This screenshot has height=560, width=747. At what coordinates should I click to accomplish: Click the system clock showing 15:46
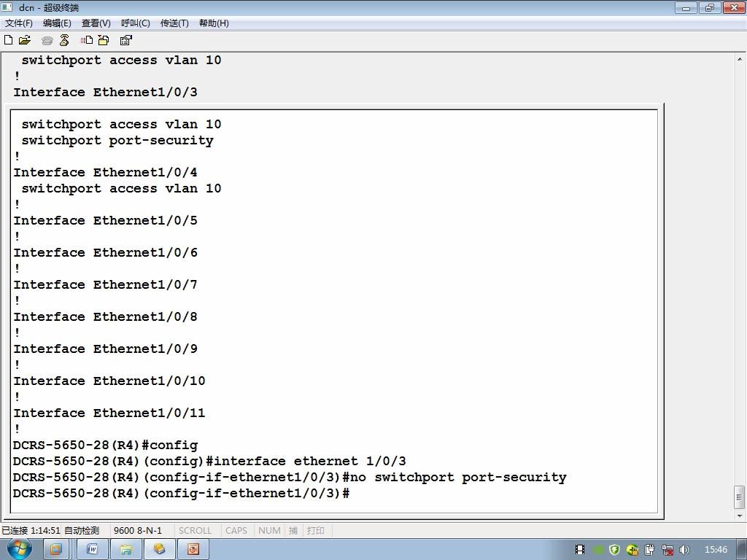pos(716,550)
